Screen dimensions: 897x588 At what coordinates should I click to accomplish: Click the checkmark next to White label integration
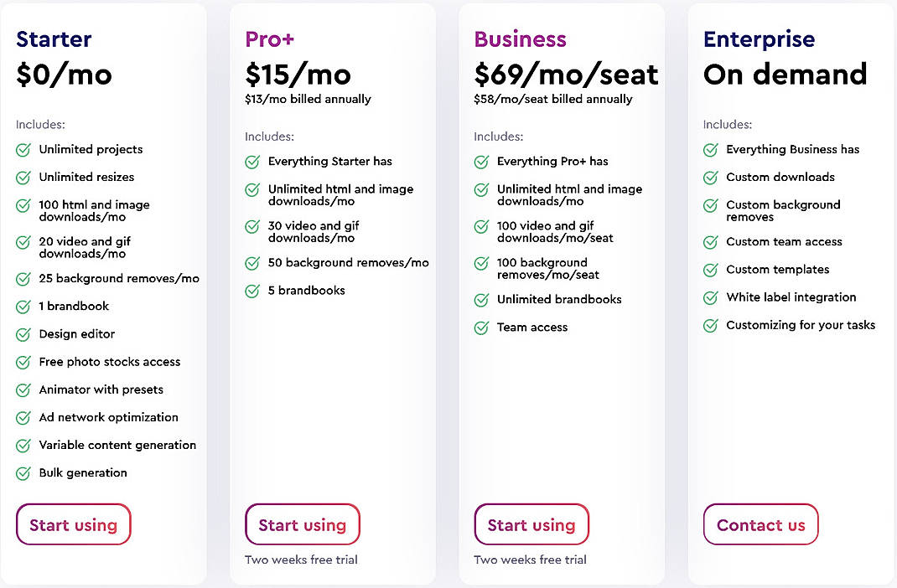[710, 297]
